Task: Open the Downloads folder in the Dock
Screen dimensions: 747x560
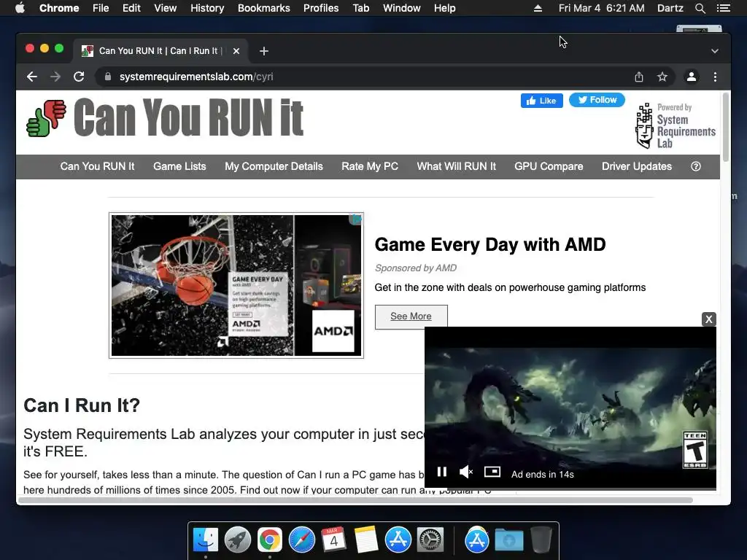Action: pyautogui.click(x=508, y=540)
